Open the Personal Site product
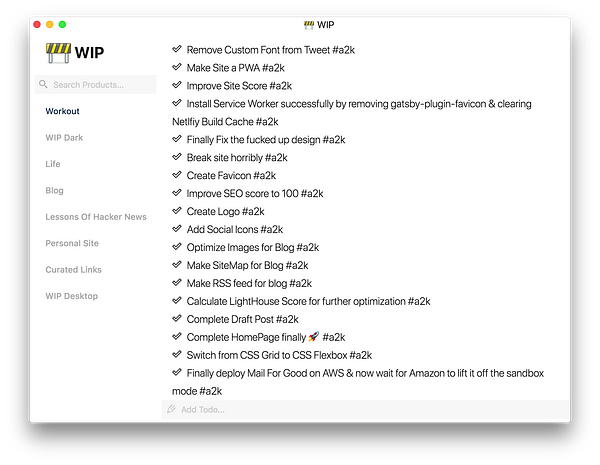Viewport: 600px width, 465px height. click(x=72, y=243)
